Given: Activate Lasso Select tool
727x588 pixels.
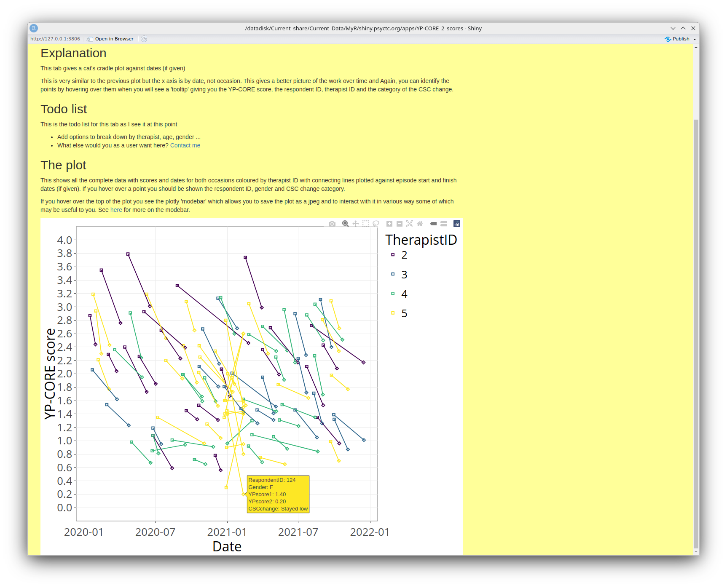Looking at the screenshot, I should [x=376, y=224].
